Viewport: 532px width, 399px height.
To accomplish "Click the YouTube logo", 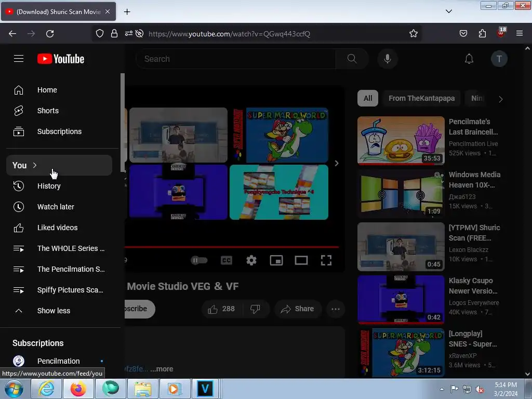I will [x=61, y=59].
